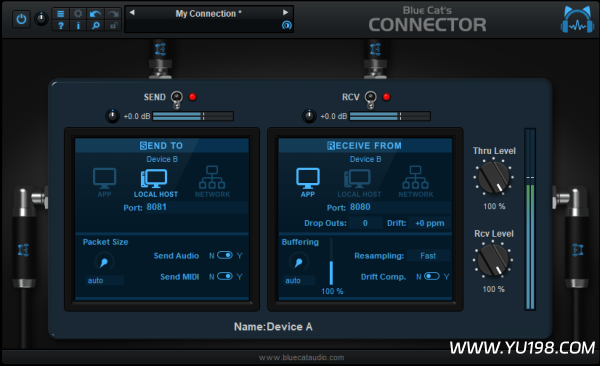
Task: Click the buffering 100 % fill label
Action: (332, 291)
